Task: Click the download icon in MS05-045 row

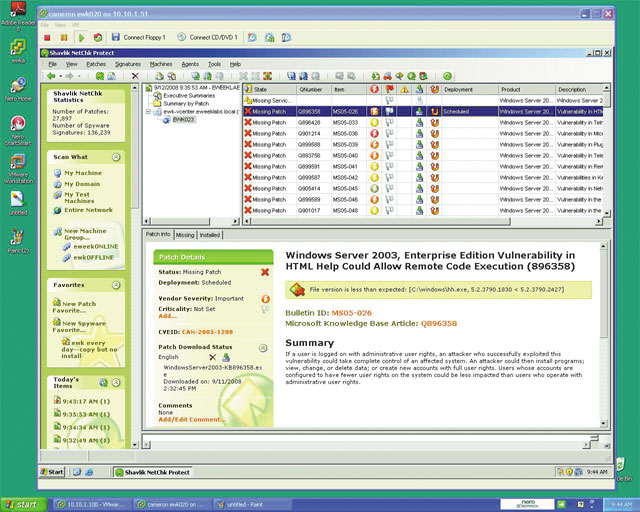Action: [420, 189]
